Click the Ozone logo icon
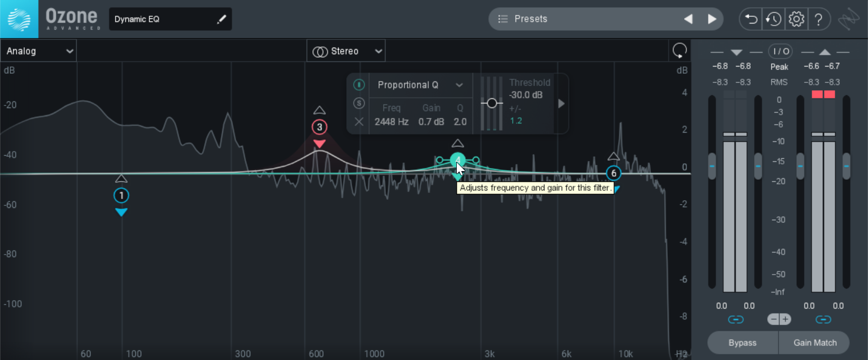 [x=19, y=19]
